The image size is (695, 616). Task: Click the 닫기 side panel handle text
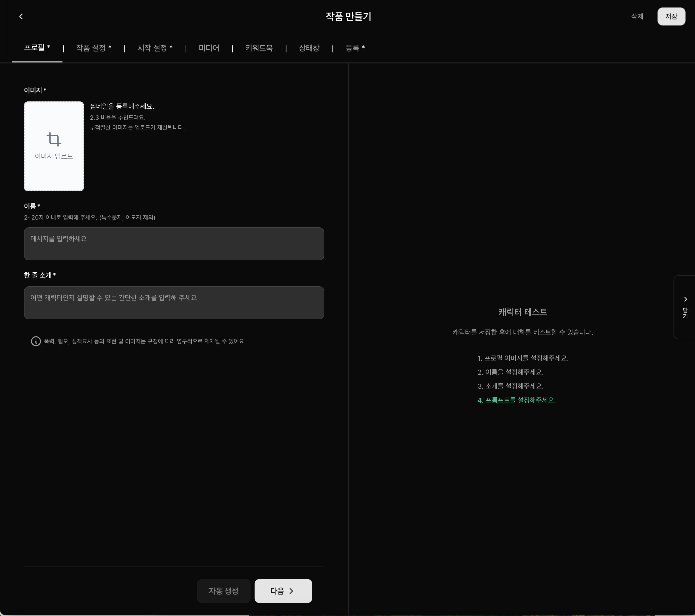pyautogui.click(x=685, y=313)
